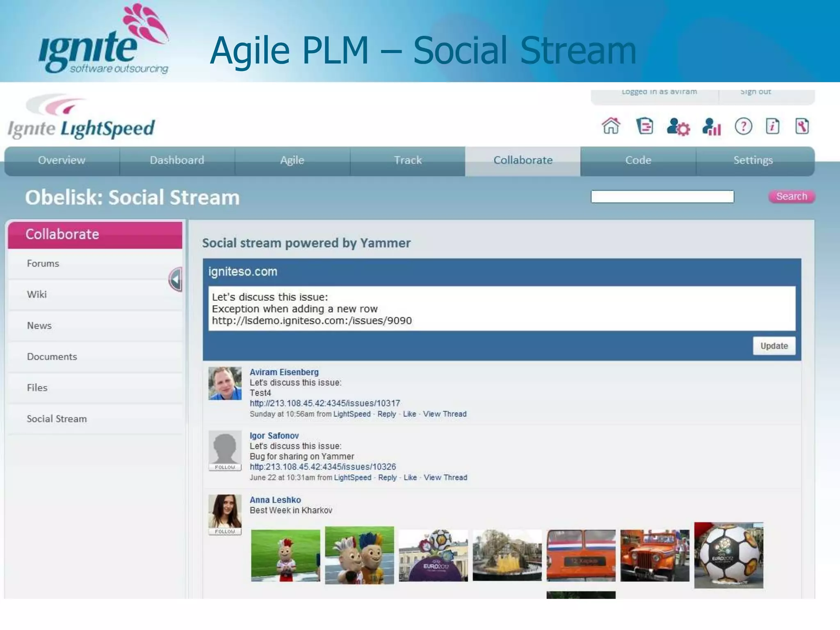840x630 pixels.
Task: Click the Collaborate sidebar header
Action: (95, 235)
